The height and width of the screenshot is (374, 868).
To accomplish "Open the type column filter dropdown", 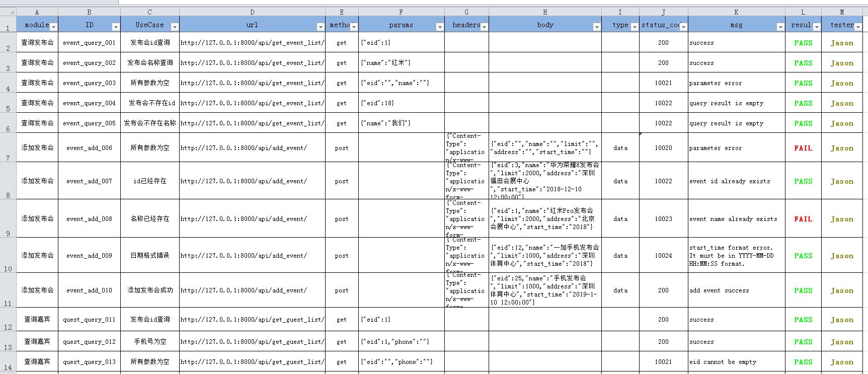I will 635,27.
